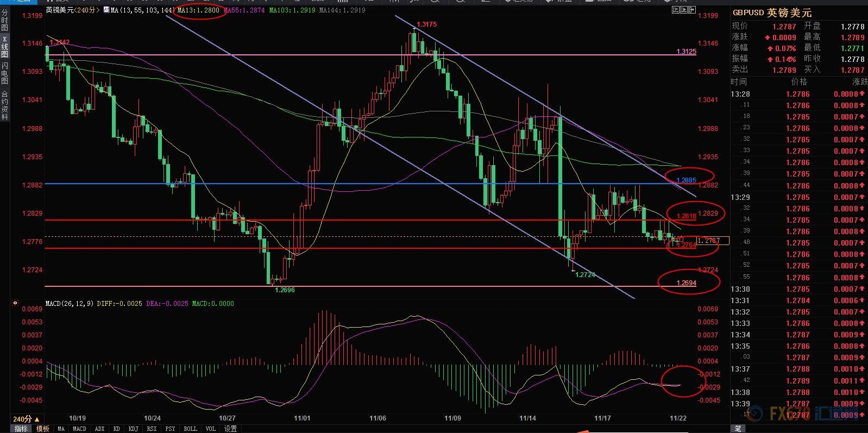Image resolution: width=868 pixels, height=433 pixels.
Task: Click the 1.2696 low price marker
Action: (285, 290)
